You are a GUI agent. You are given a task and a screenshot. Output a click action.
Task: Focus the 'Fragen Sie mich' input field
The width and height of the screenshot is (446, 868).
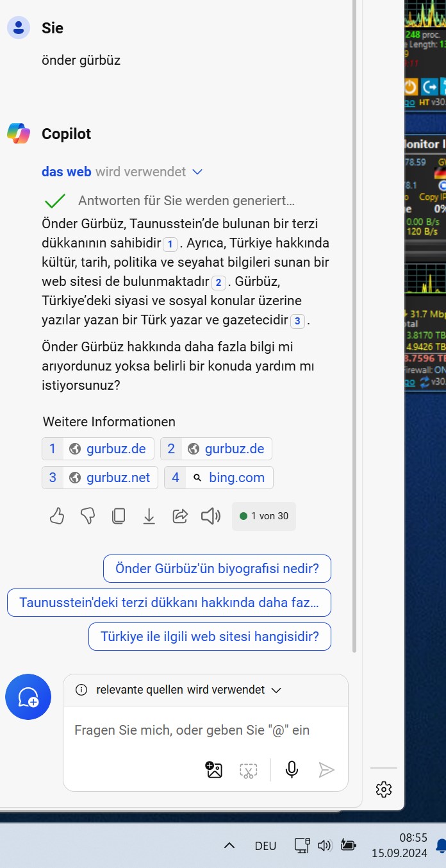pyautogui.click(x=192, y=730)
